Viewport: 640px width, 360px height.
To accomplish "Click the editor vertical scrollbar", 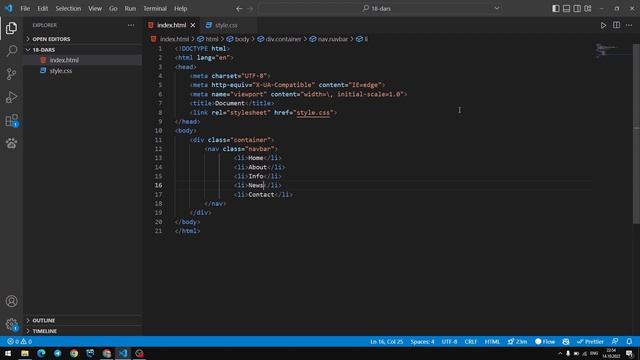I will (636, 133).
